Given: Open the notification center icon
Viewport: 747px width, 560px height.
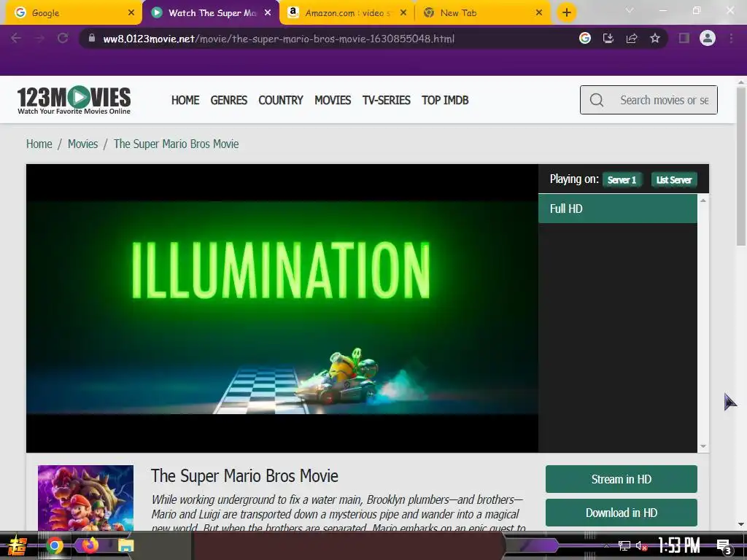Looking at the screenshot, I should coord(724,546).
